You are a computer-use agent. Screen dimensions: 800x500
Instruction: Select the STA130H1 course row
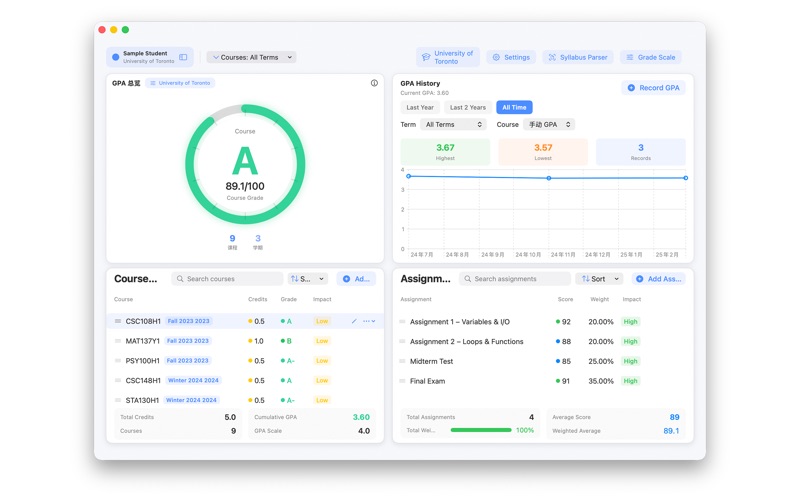pyautogui.click(x=245, y=401)
